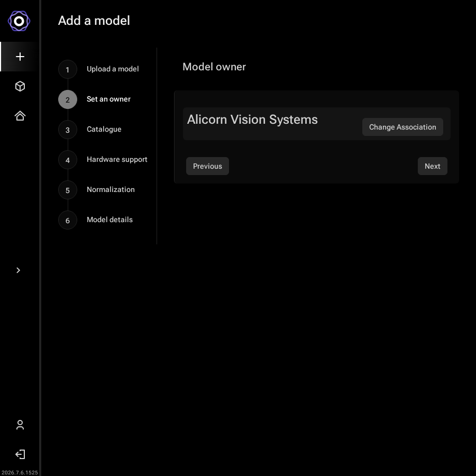Click the Previous button
The width and height of the screenshot is (476, 476).
pyautogui.click(x=207, y=166)
